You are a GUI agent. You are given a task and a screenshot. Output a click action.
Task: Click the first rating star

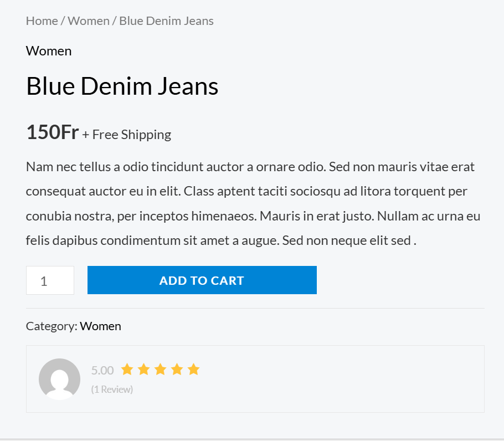point(127,370)
